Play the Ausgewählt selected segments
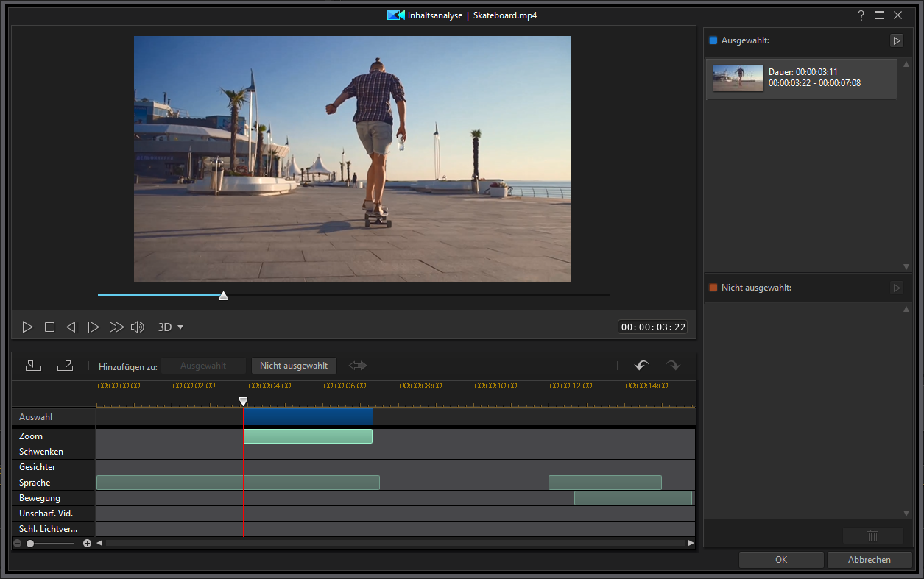 tap(896, 40)
